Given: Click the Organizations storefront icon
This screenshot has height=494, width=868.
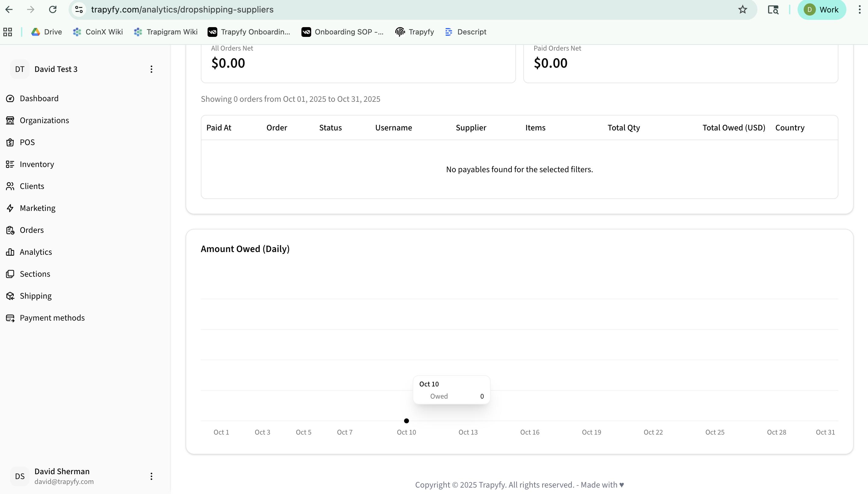Looking at the screenshot, I should click(10, 120).
